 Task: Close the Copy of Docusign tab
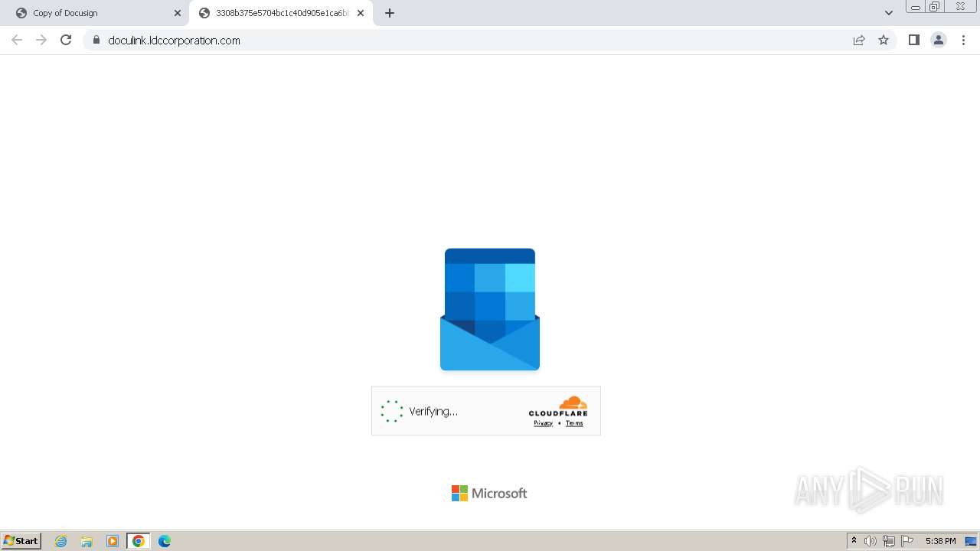pos(178,13)
